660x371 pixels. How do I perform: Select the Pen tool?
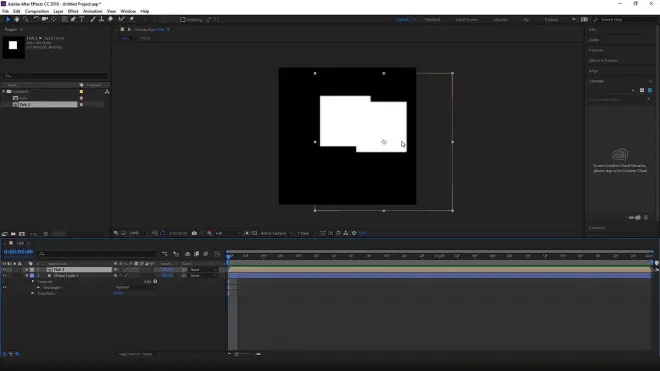[73, 19]
